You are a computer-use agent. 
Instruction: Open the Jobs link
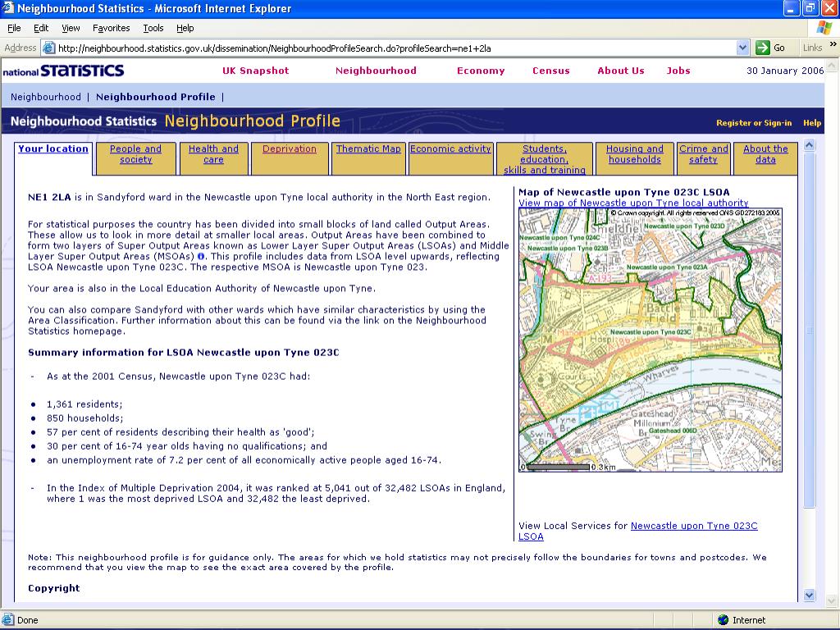coord(678,71)
